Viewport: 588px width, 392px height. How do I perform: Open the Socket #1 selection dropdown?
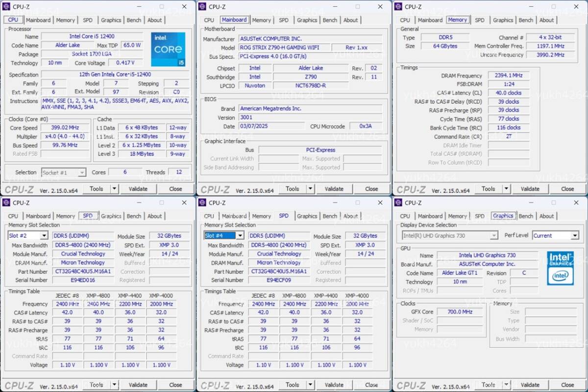(82, 173)
